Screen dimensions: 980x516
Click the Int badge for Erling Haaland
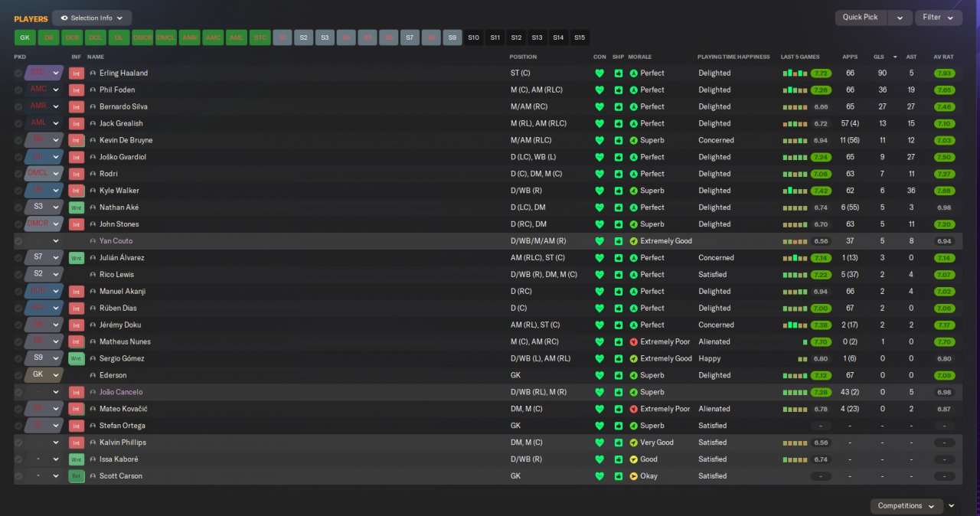pyautogui.click(x=77, y=73)
